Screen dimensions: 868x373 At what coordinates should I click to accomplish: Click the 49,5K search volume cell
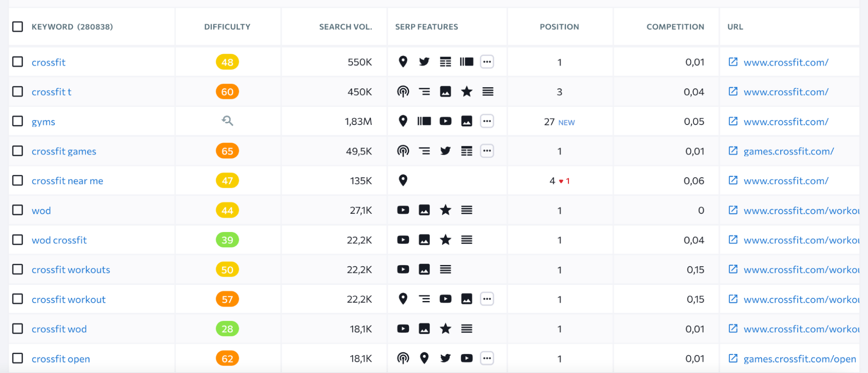[359, 151]
